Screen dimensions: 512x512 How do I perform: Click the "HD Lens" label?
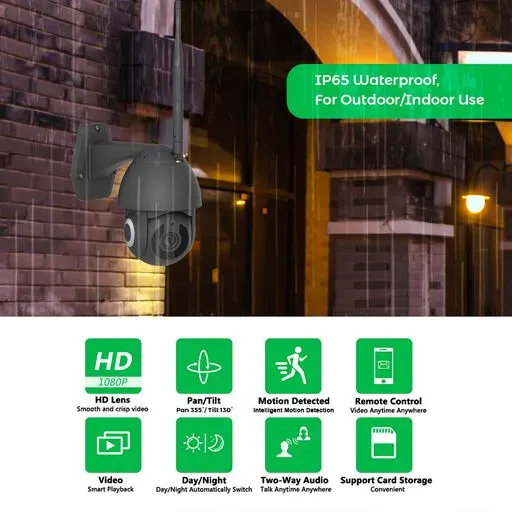click(x=113, y=400)
